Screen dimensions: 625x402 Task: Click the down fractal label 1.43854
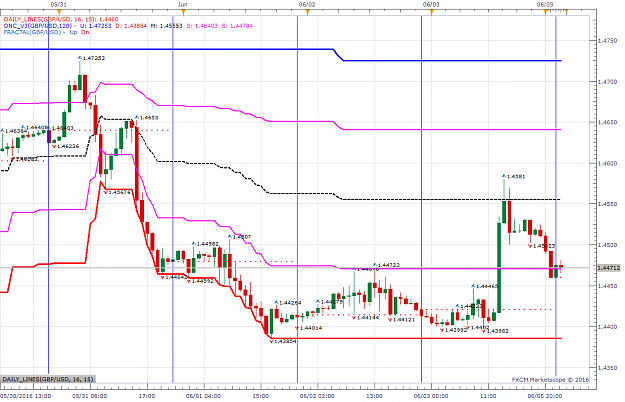coord(285,341)
